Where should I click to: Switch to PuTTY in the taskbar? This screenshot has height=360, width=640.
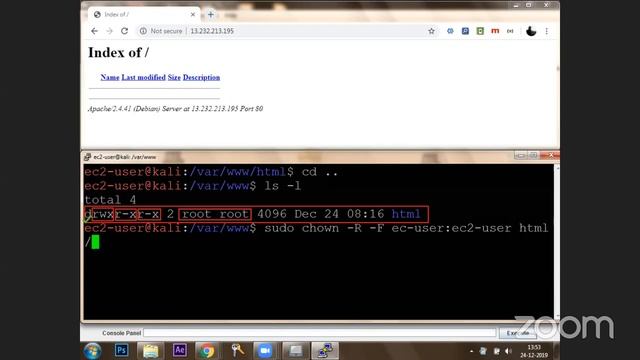325,351
